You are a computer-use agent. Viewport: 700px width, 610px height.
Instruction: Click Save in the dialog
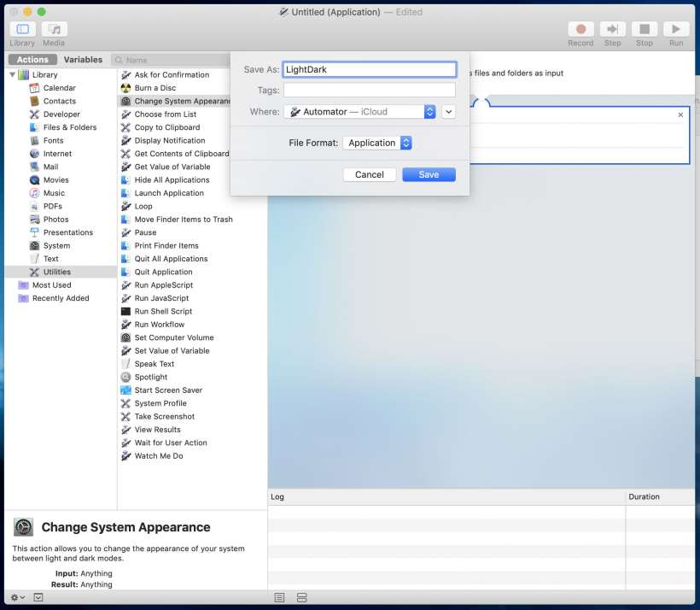tap(429, 175)
